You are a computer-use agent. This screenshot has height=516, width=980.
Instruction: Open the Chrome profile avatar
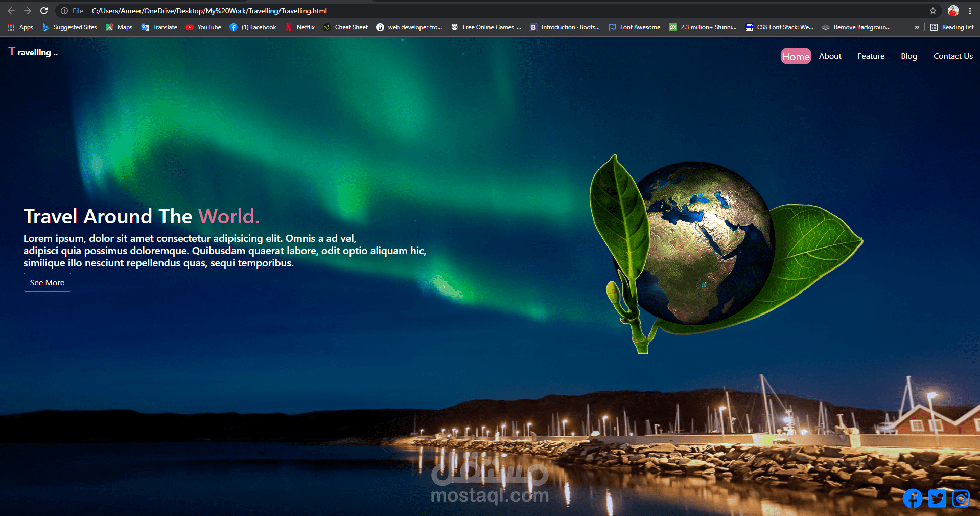click(x=953, y=11)
